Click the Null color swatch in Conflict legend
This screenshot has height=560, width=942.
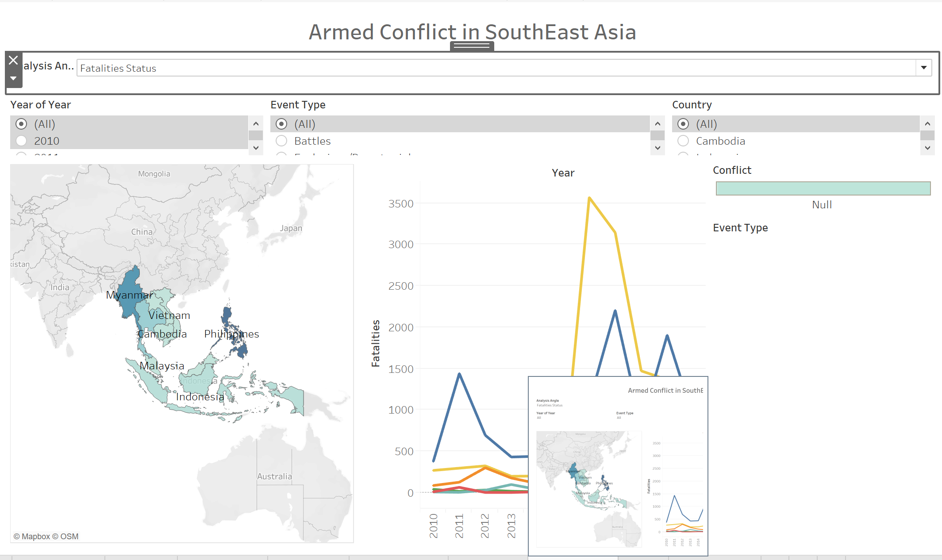tap(823, 188)
